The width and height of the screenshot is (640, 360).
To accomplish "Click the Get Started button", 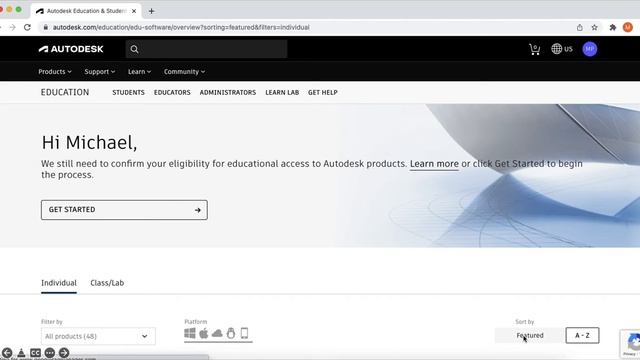I will 124,210.
